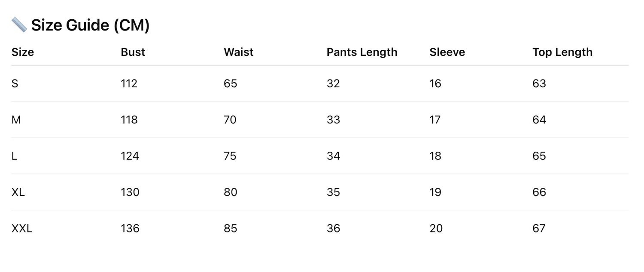The image size is (644, 272).
Task: Select pants length 34 in L row
Action: 333,156
